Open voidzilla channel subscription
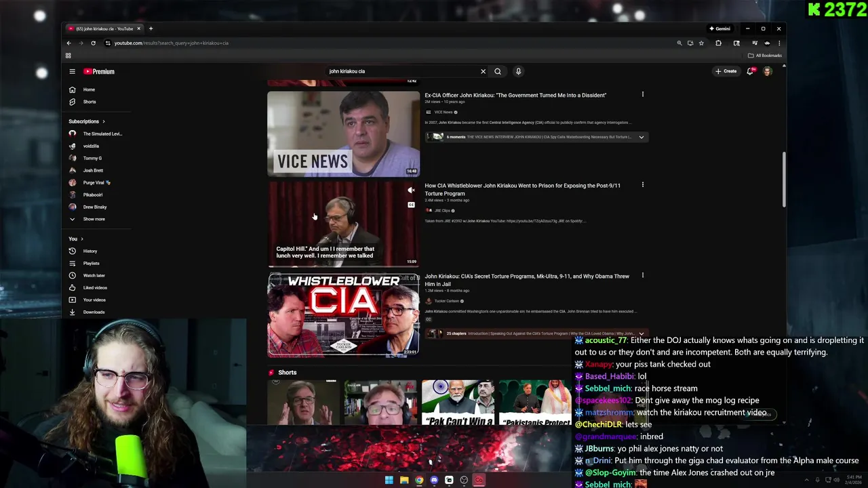Viewport: 868px width, 488px height. click(x=91, y=146)
